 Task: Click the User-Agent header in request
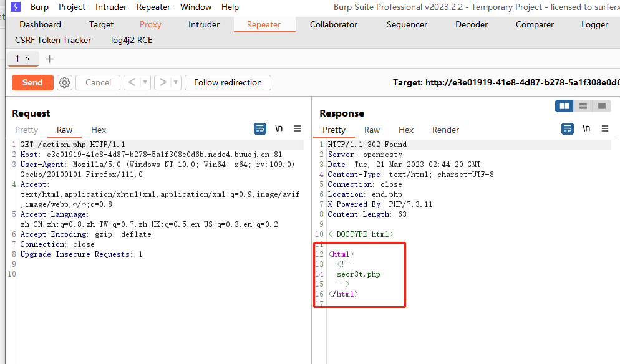click(157, 170)
